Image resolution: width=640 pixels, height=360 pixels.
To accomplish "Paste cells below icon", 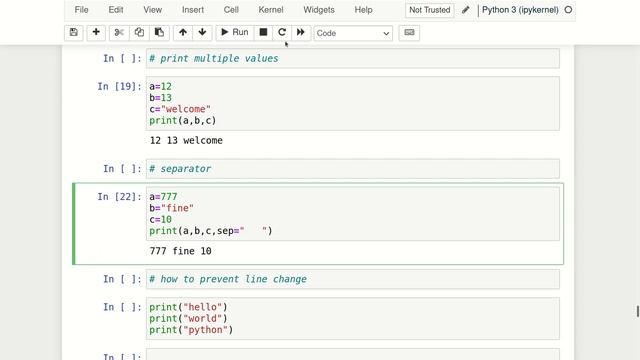I will click(159, 33).
